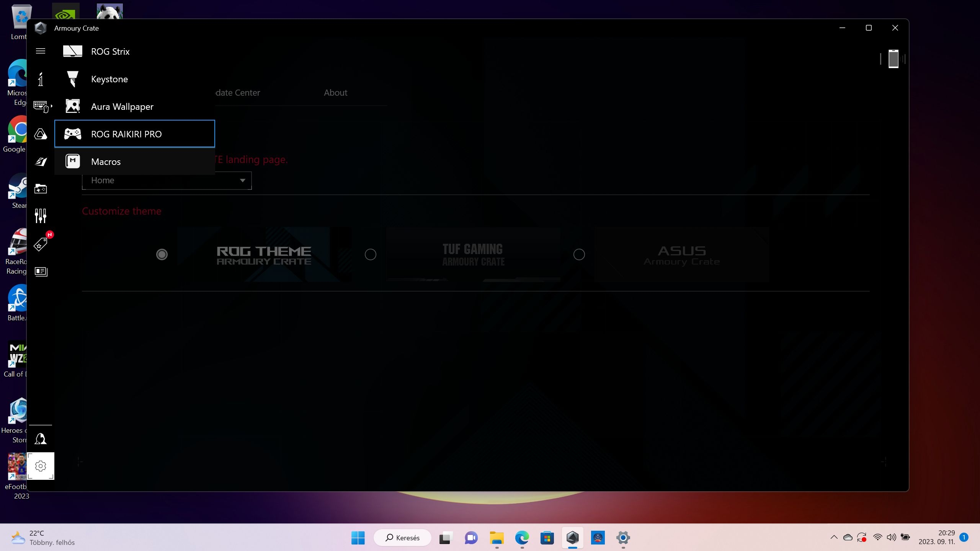Select the ASUS Armoury Crate theme radio button
This screenshot has height=551, width=980.
coord(579,254)
